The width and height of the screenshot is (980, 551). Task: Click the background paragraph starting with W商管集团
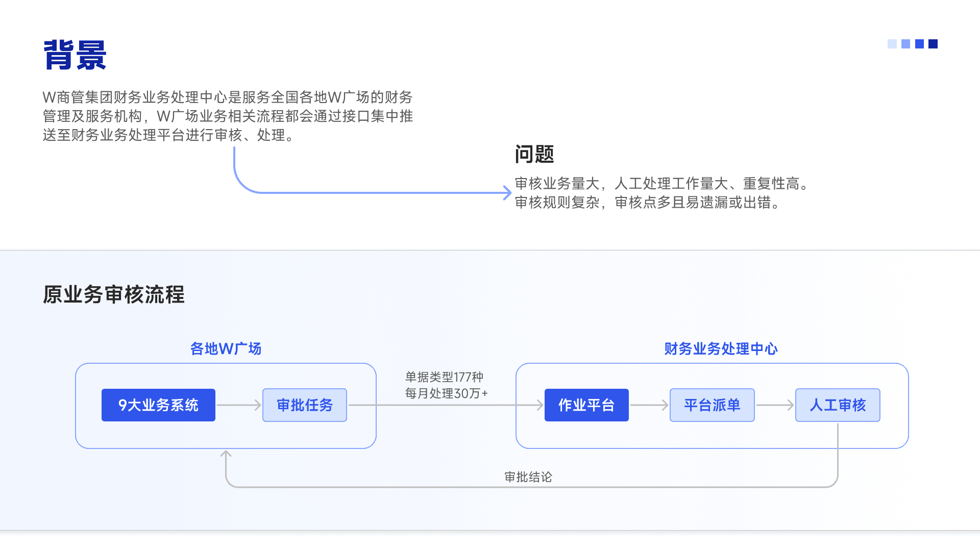pyautogui.click(x=228, y=116)
